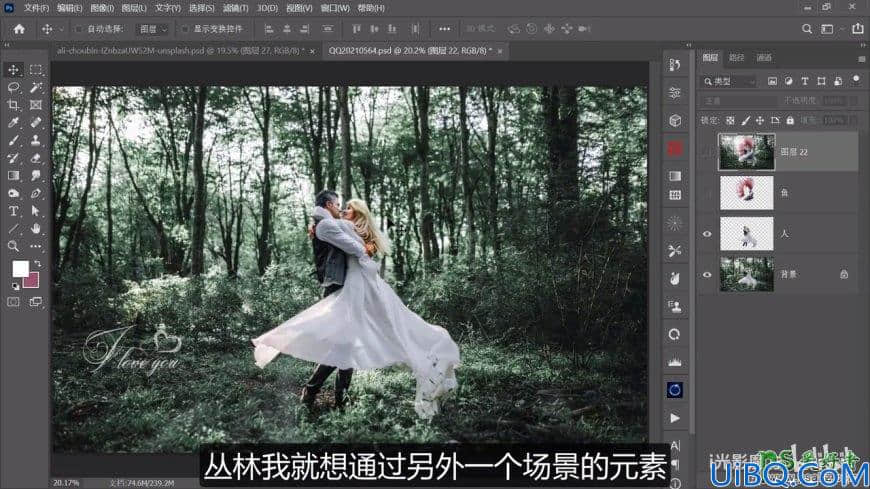870x489 pixels.
Task: Toggle layer filtering on or off
Action: coord(856,80)
